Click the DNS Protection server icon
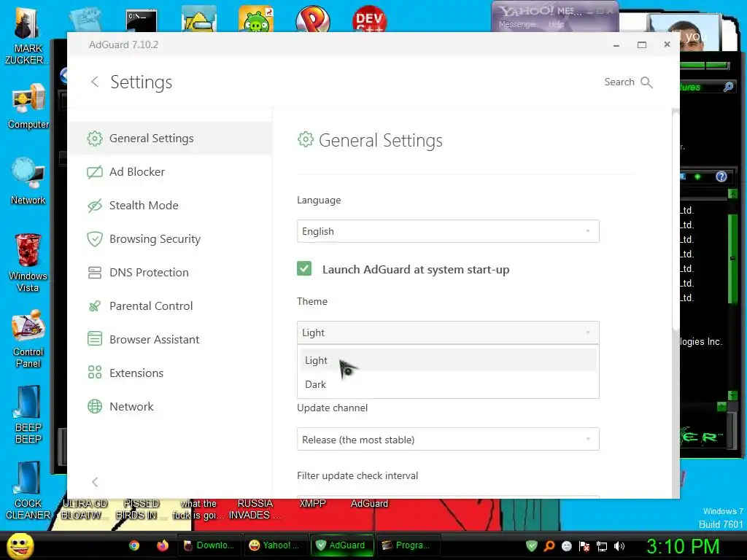The width and height of the screenshot is (747, 560). [95, 273]
